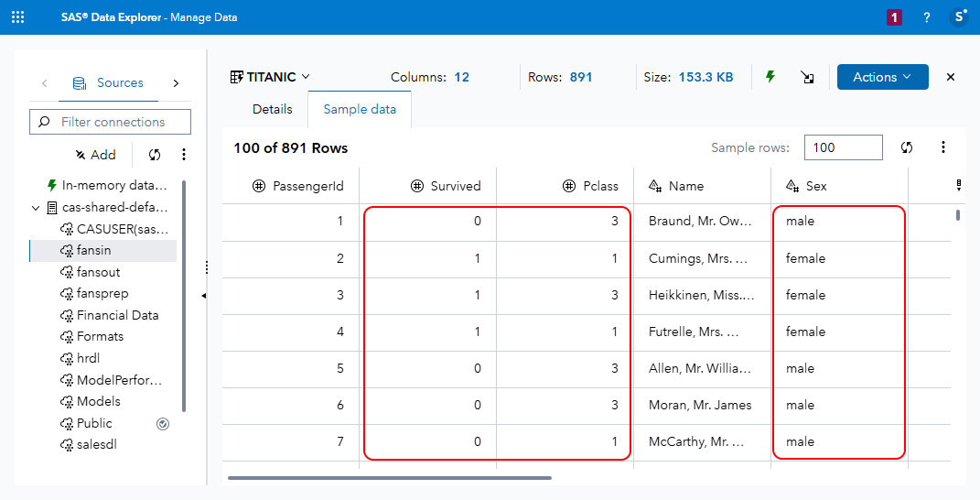The width and height of the screenshot is (980, 500).
Task: Open the ModelPerformance caslib
Action: coord(112,380)
